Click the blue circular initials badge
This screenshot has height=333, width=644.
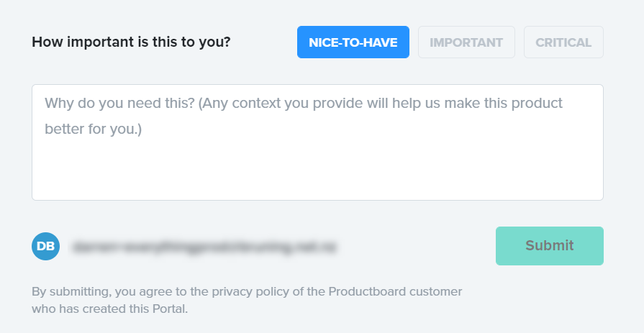45,246
